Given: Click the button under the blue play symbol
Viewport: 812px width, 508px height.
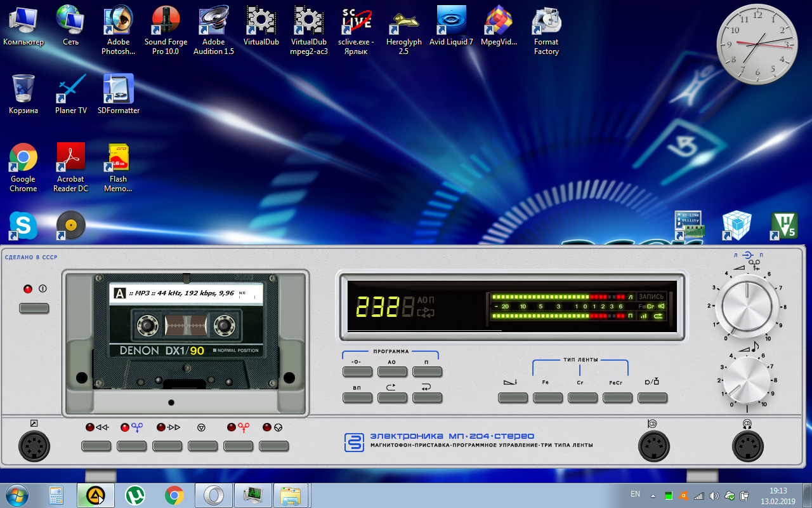Looking at the screenshot, I should point(132,446).
